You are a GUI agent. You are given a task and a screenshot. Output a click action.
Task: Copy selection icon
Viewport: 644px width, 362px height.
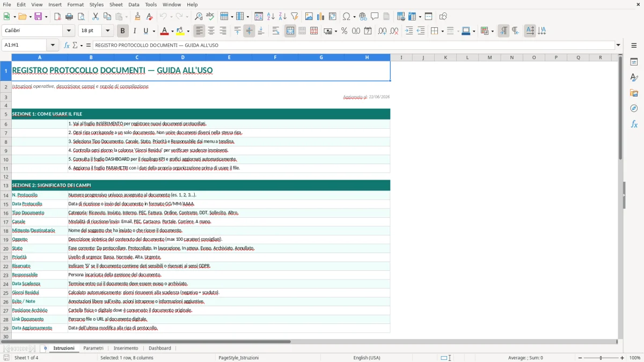click(x=107, y=17)
